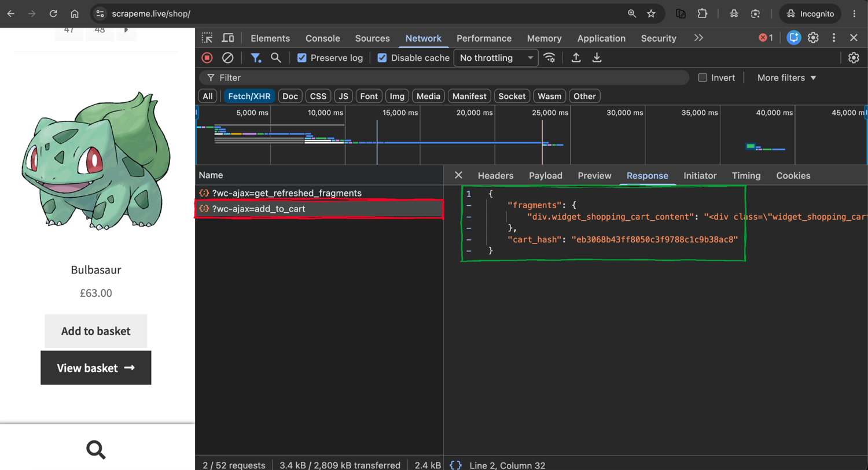This screenshot has height=470, width=868.
Task: Toggle the Fetch/XHR type filter
Action: 249,96
